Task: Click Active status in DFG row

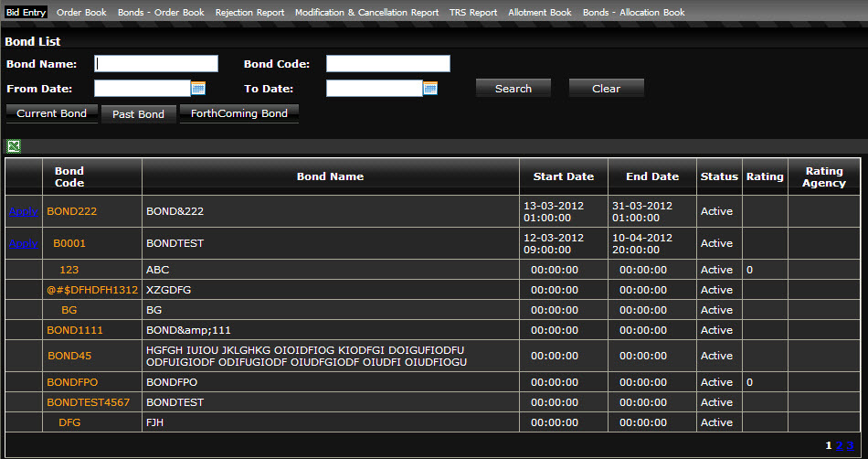Action: tap(716, 422)
